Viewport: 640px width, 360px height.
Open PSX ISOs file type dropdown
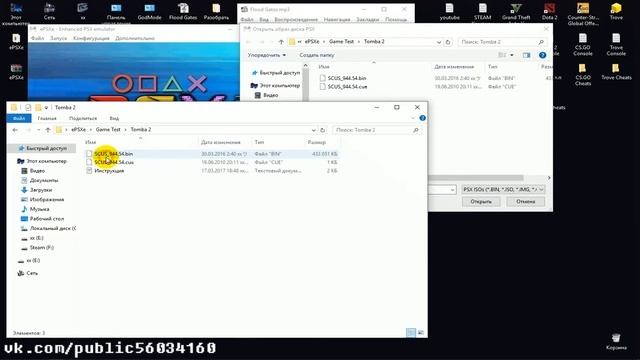503,189
